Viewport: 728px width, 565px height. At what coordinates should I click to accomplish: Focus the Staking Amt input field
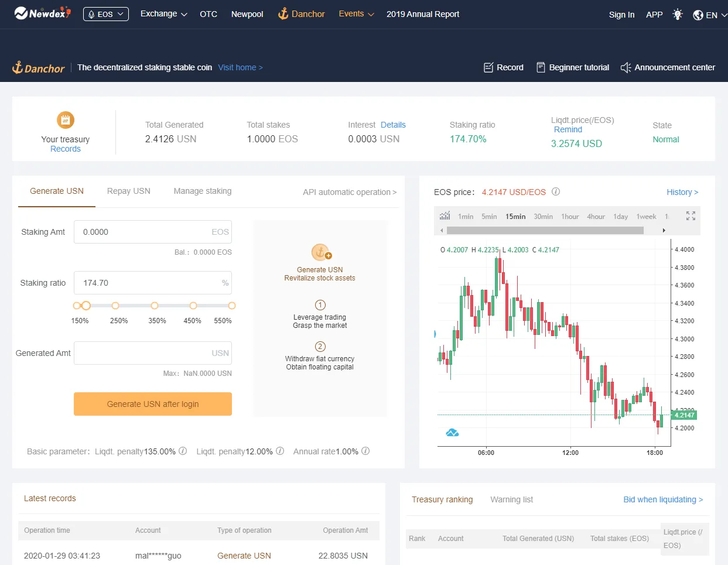pos(153,232)
